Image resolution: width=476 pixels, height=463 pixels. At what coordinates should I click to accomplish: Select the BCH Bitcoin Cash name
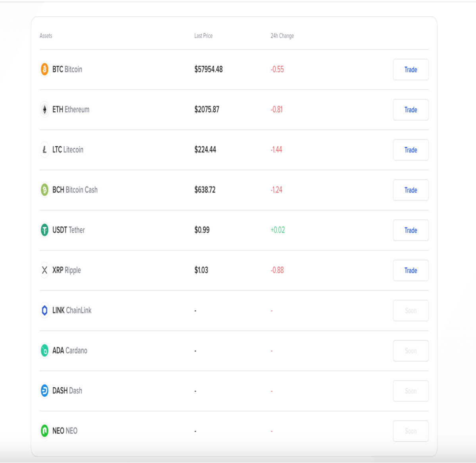click(75, 190)
